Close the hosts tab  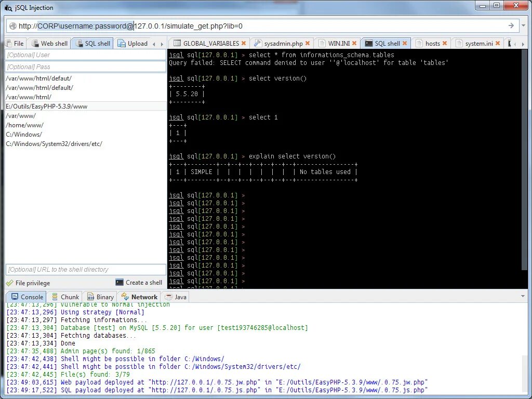tap(445, 43)
